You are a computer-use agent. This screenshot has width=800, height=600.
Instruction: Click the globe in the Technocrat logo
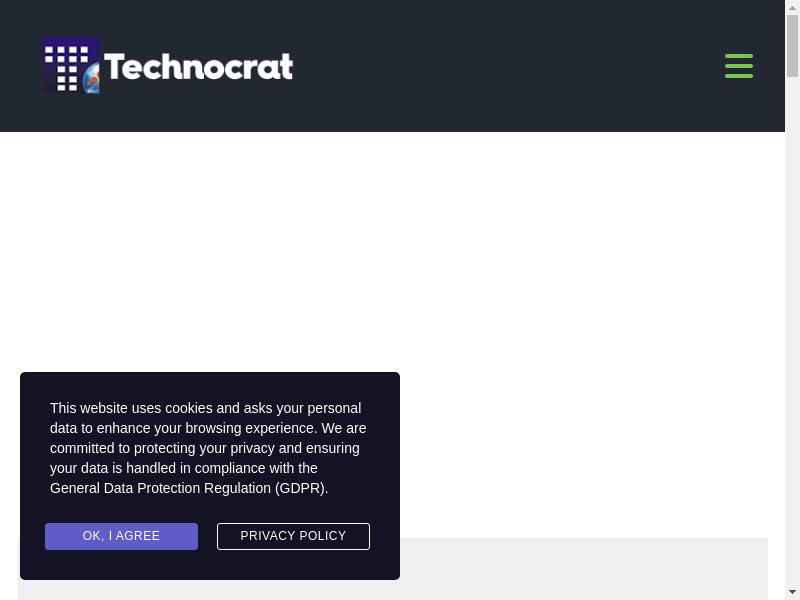(x=92, y=76)
